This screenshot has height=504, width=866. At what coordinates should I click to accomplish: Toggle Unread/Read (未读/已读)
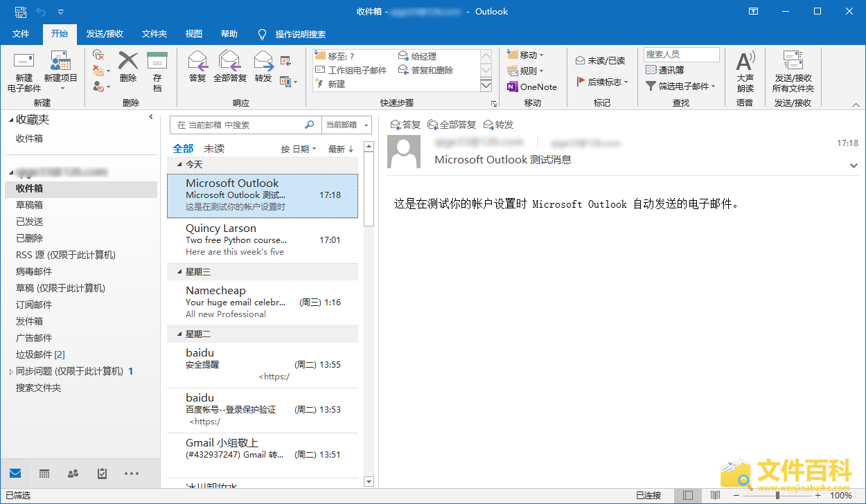pos(600,61)
